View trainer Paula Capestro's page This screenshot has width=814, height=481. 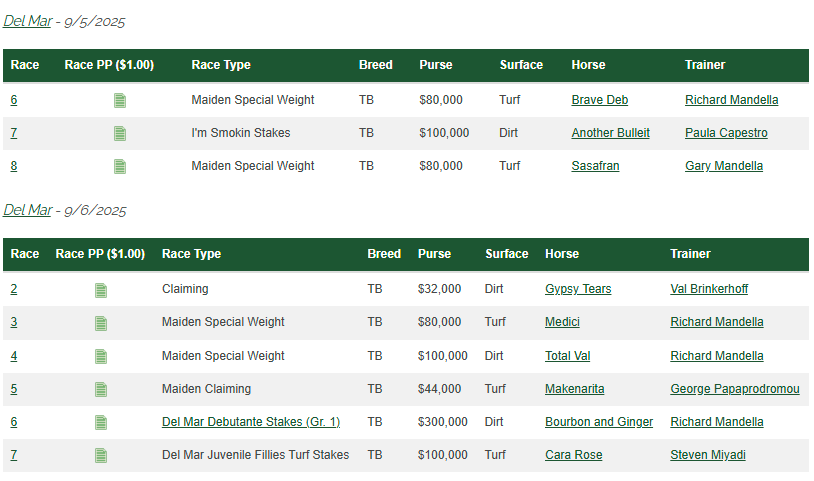(x=726, y=133)
